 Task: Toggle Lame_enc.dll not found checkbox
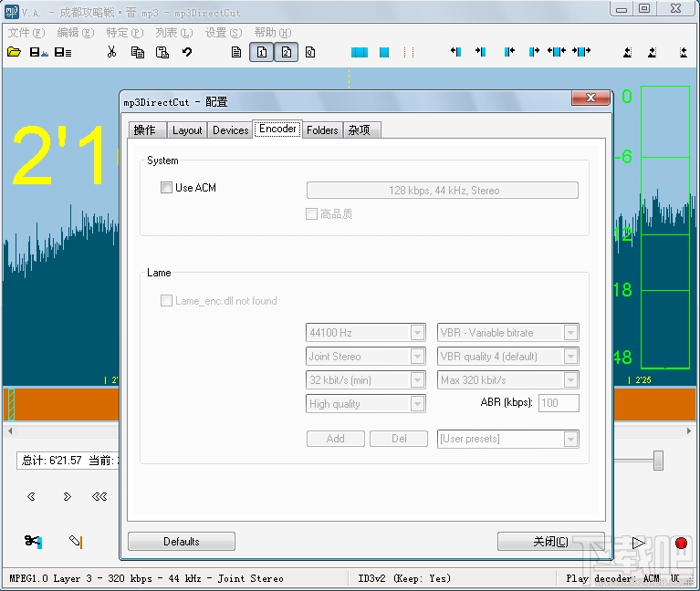point(166,301)
